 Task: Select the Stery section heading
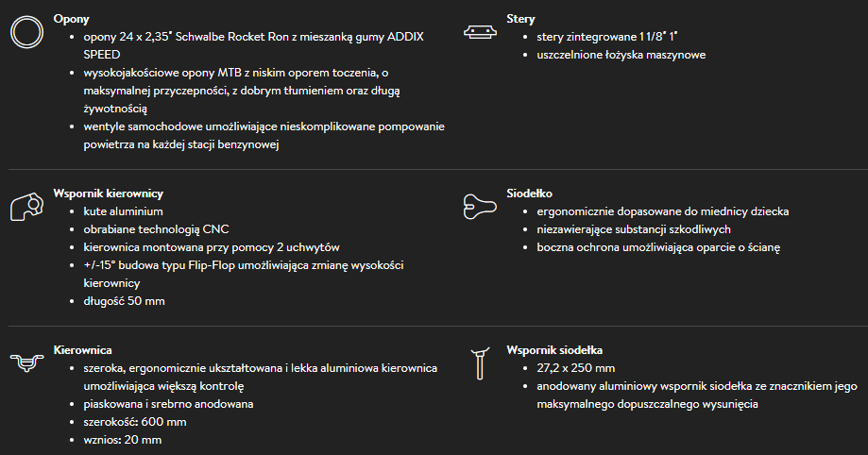coord(521,19)
